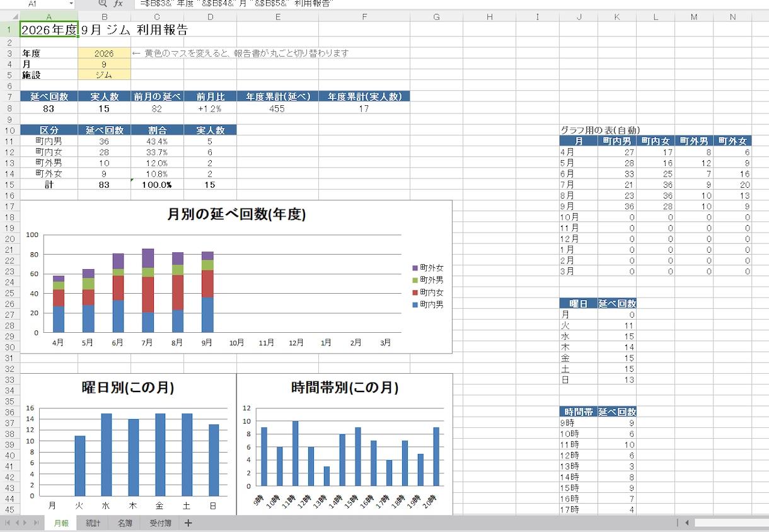Click the 火 bar in weekday chart
Image resolution: width=769 pixels, height=532 pixels.
pyautogui.click(x=79, y=466)
